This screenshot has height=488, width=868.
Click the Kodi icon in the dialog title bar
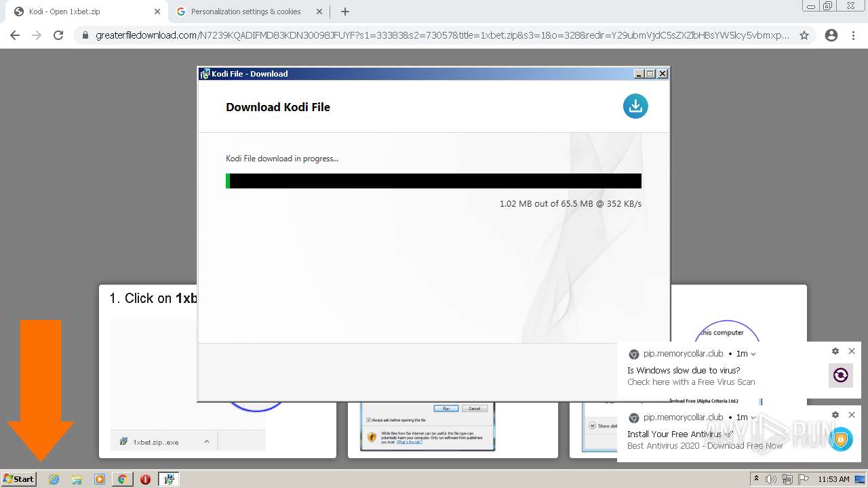205,74
